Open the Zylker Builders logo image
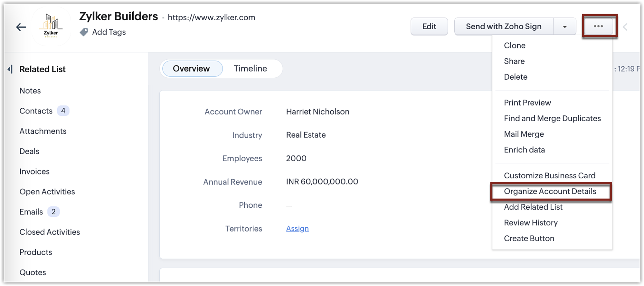Image resolution: width=644 pixels, height=286 pixels. click(x=51, y=26)
